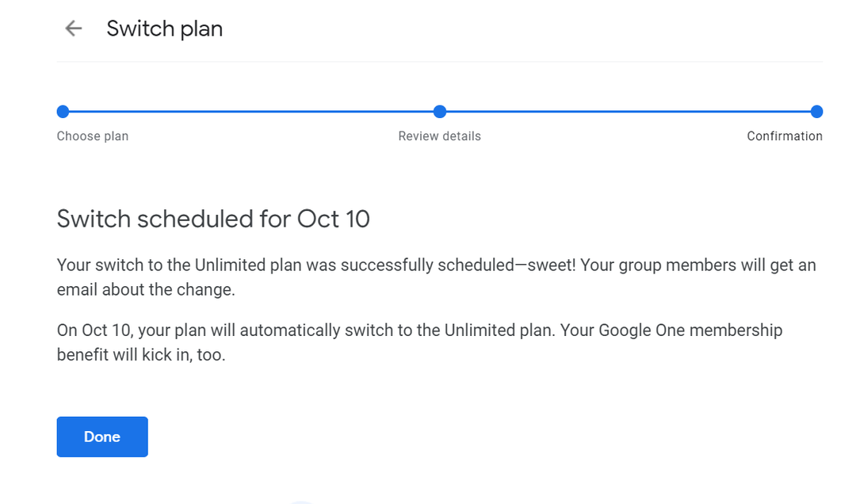Click the 'Google One membership' text
856x504 pixels.
[691, 330]
